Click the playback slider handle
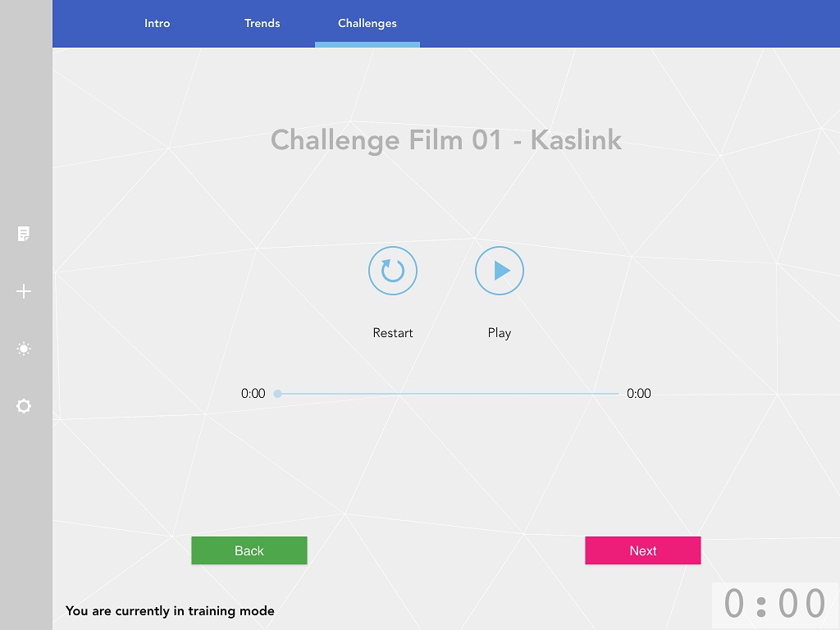This screenshot has width=840, height=630. 277,394
